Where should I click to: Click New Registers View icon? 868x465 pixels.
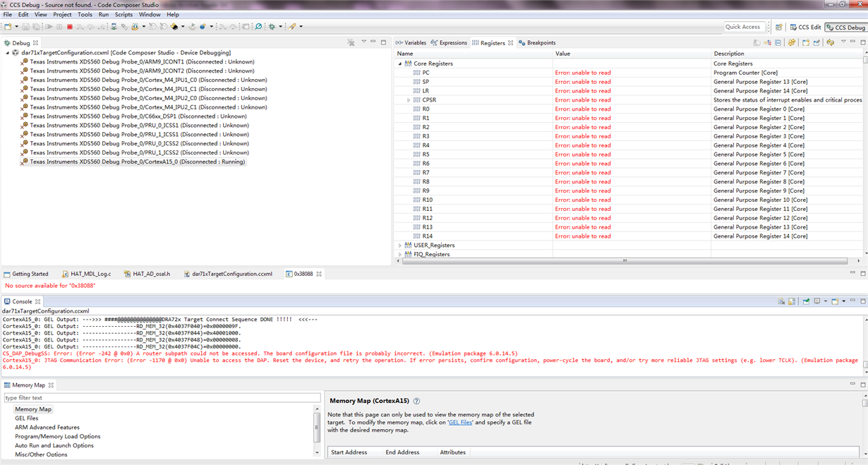click(x=806, y=42)
